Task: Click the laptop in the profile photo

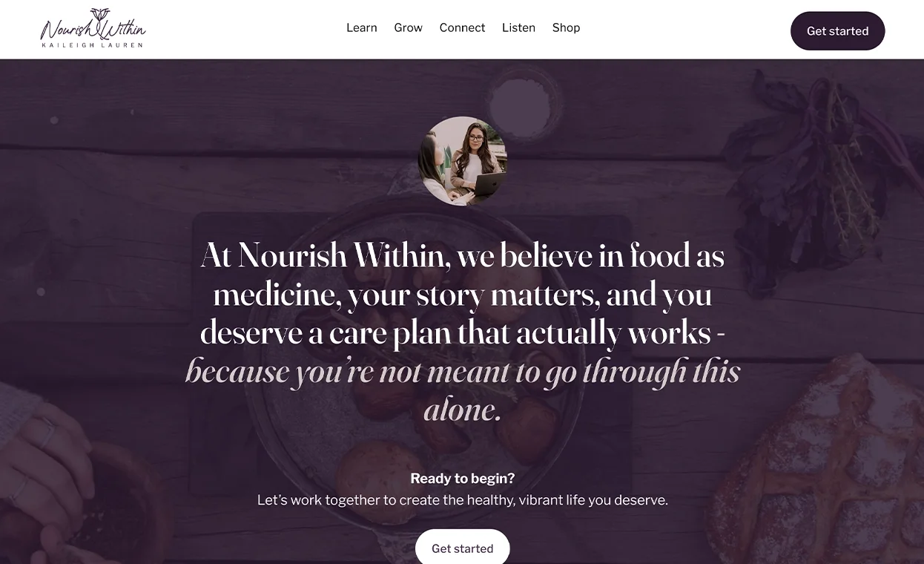Action: pos(489,184)
